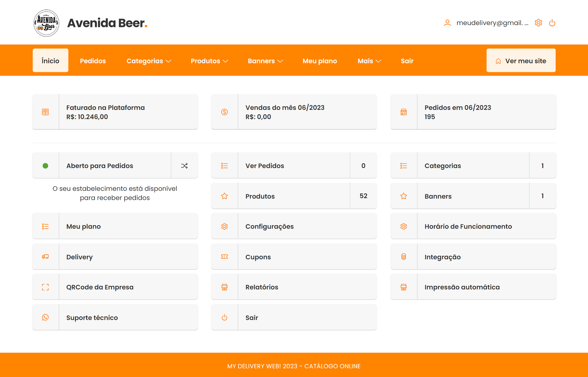Go to Pedidos in navigation bar

pos(93,61)
